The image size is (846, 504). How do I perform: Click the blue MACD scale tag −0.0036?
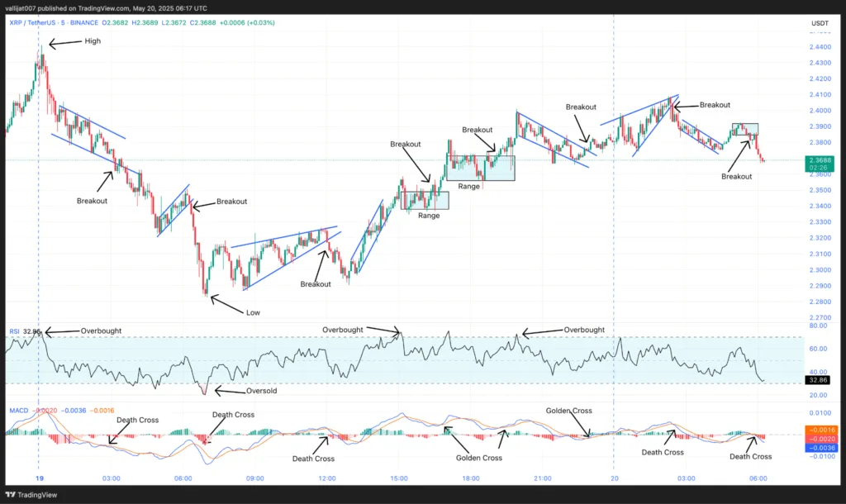pos(820,448)
